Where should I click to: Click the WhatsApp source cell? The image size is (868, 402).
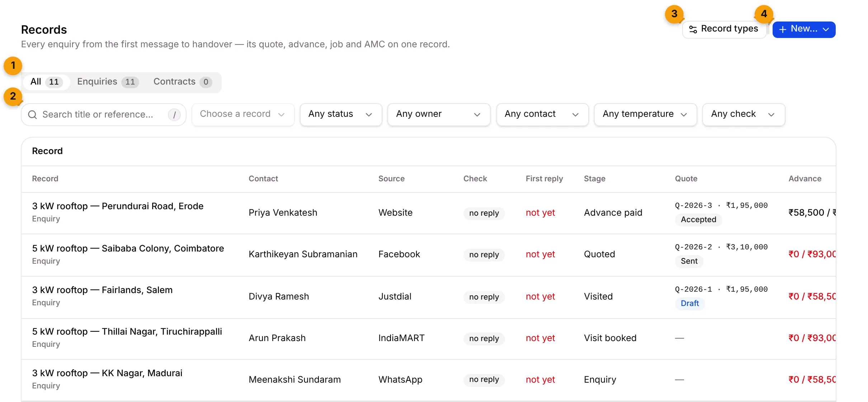click(400, 380)
